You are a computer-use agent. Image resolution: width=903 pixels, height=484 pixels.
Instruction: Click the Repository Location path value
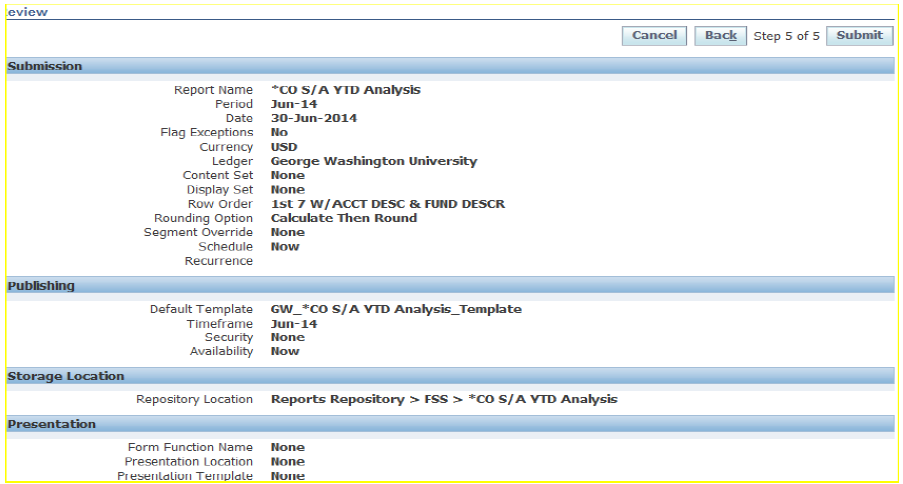pos(444,399)
